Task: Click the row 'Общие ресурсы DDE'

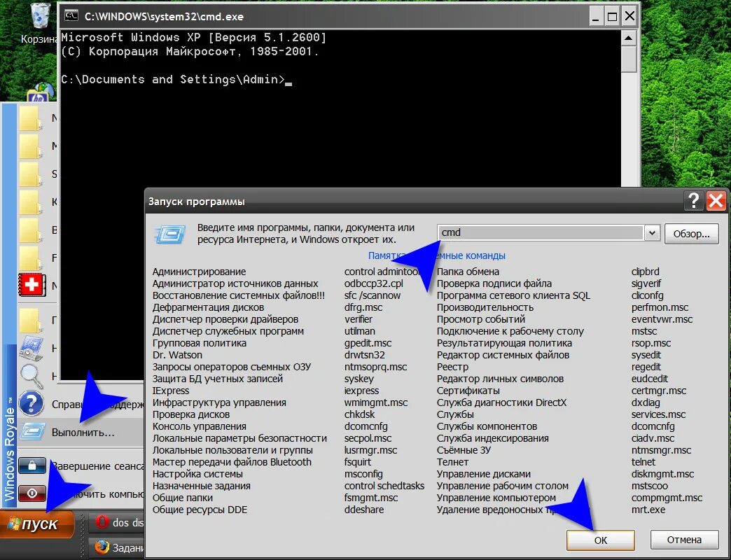Action: click(x=200, y=510)
